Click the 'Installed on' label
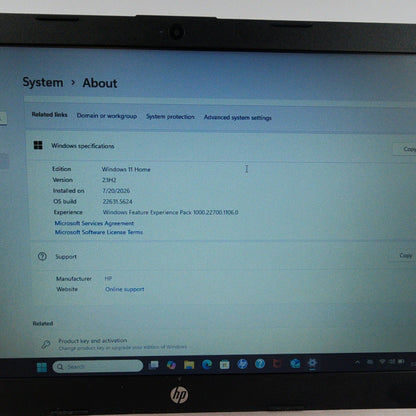 69,191
